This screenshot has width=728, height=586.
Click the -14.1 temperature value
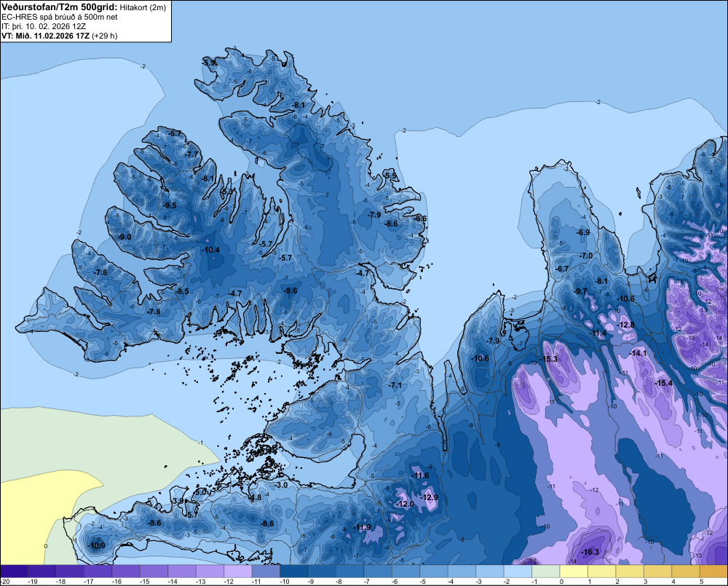coord(638,353)
